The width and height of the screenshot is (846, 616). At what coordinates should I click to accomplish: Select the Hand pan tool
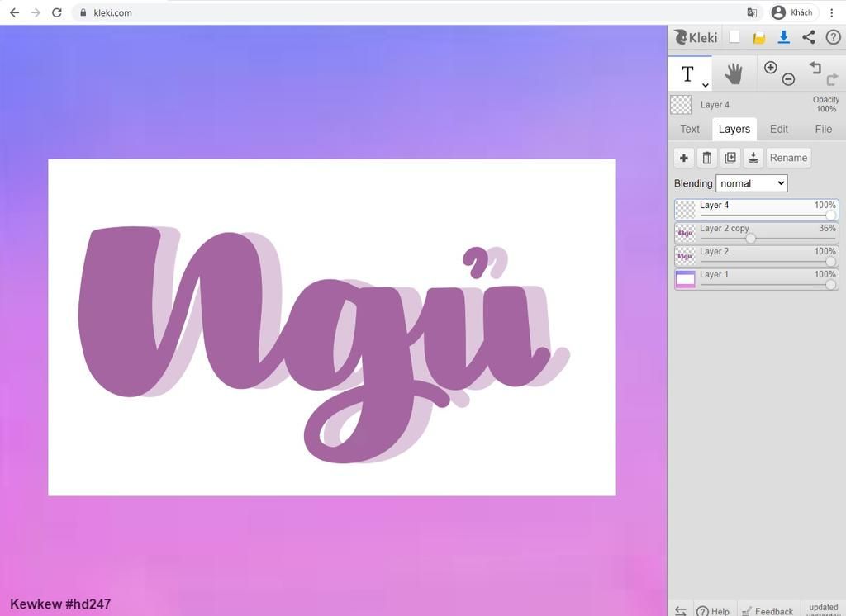pos(734,73)
